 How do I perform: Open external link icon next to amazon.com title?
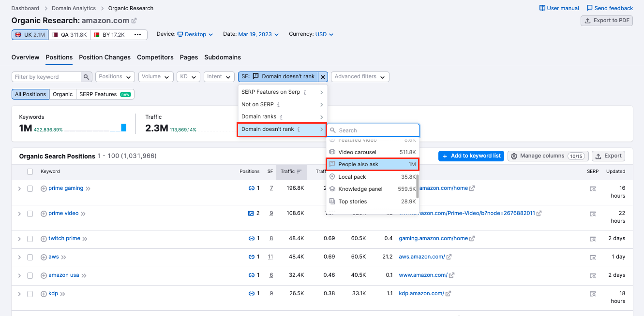pyautogui.click(x=134, y=21)
